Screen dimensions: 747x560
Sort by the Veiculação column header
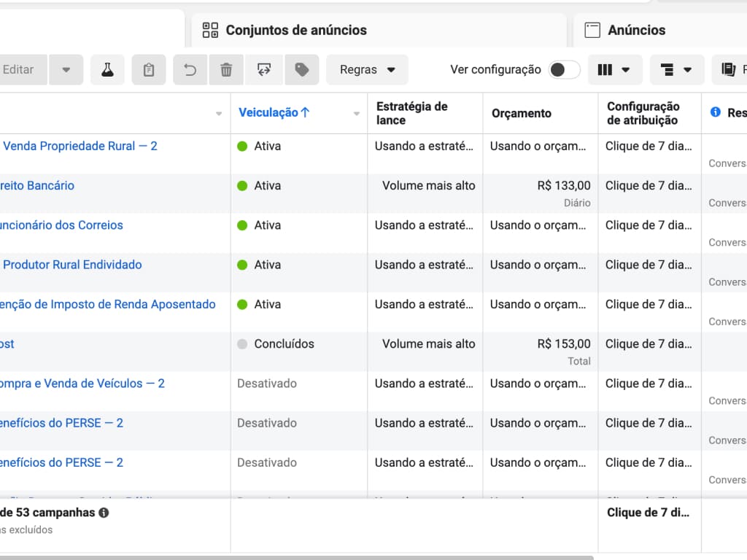pos(274,112)
